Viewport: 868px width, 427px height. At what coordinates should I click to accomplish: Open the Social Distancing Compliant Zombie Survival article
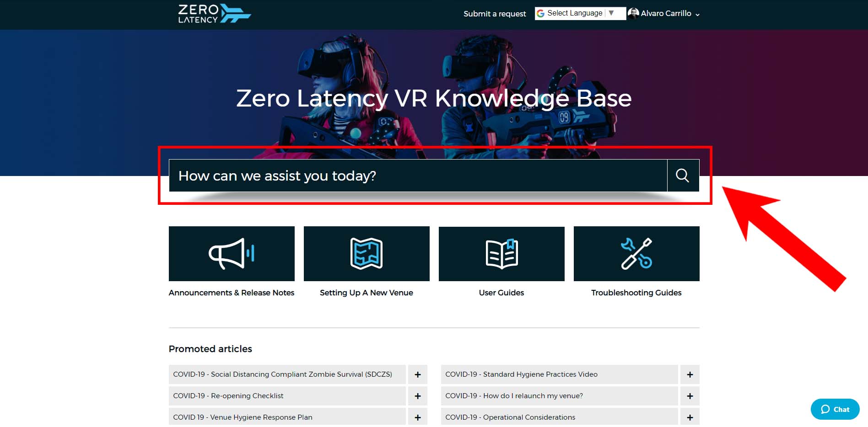click(x=287, y=374)
